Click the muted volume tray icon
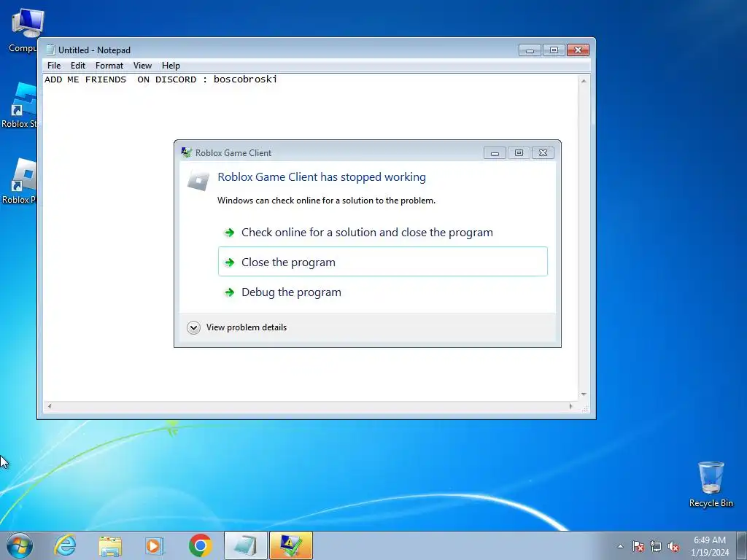 673,547
